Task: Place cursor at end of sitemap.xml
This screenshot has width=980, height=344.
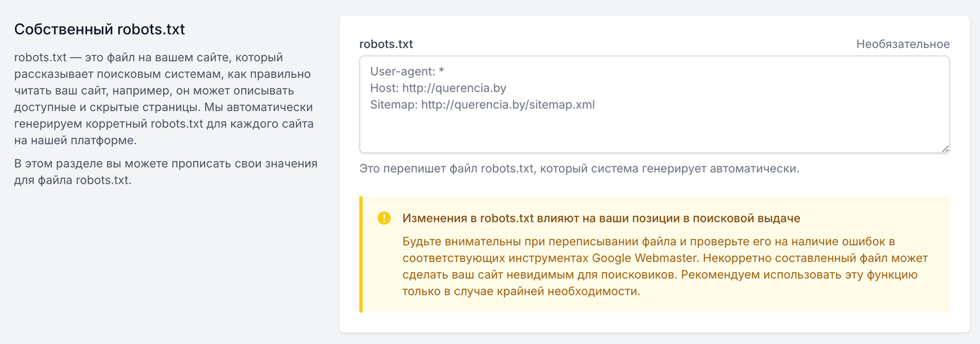Action: 595,105
